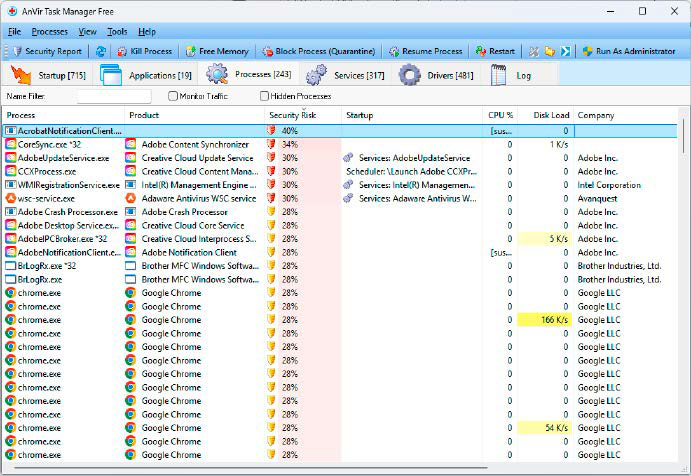Screen dimensions: 691x476
Task: Click Free Memory in the toolbar
Action: click(217, 51)
